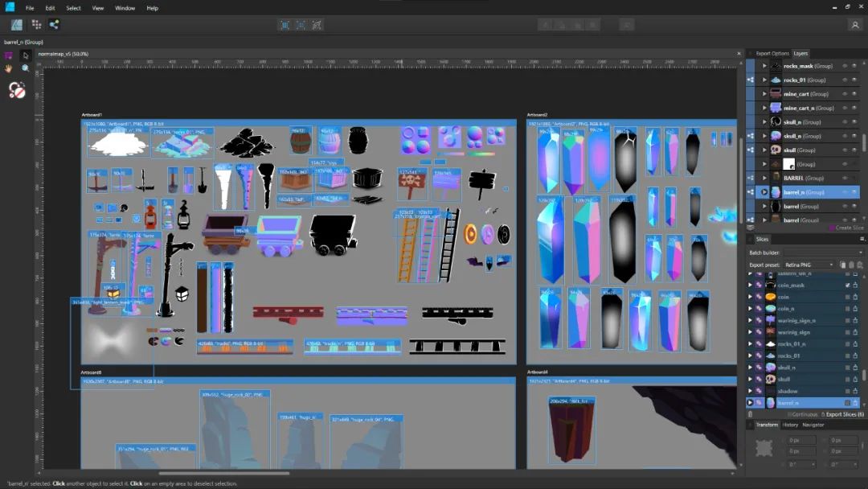Pick the View hand tool

click(x=9, y=68)
